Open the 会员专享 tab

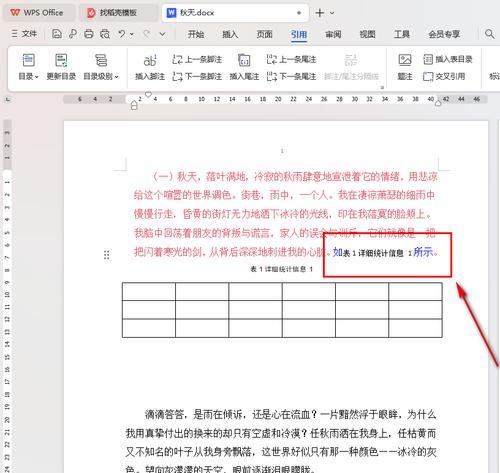pyautogui.click(x=444, y=34)
